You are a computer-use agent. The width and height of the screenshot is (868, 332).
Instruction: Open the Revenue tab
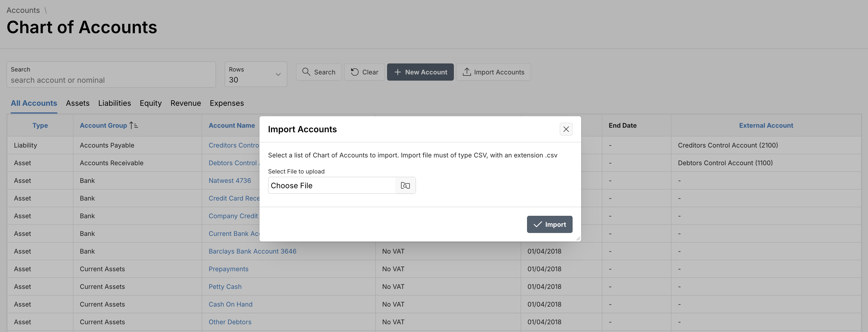click(x=186, y=103)
